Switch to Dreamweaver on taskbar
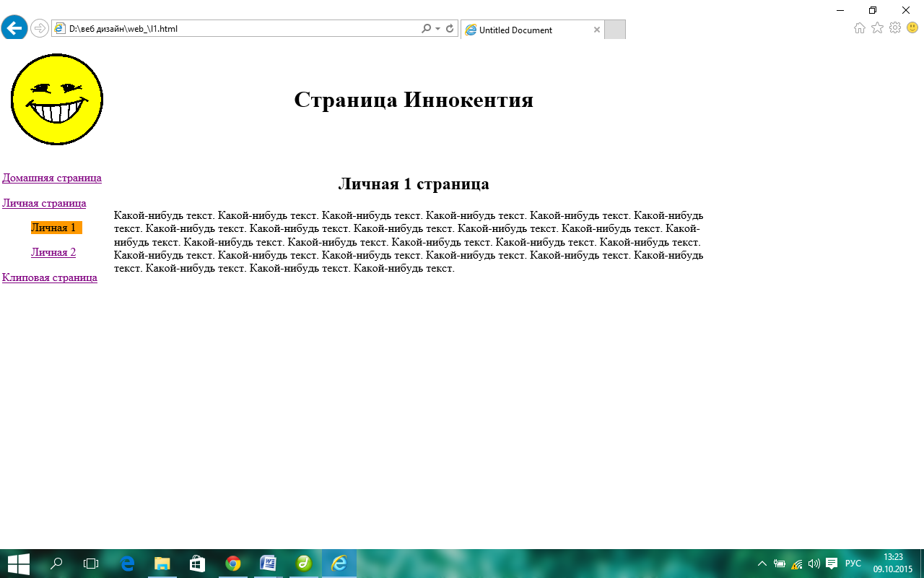 (304, 564)
